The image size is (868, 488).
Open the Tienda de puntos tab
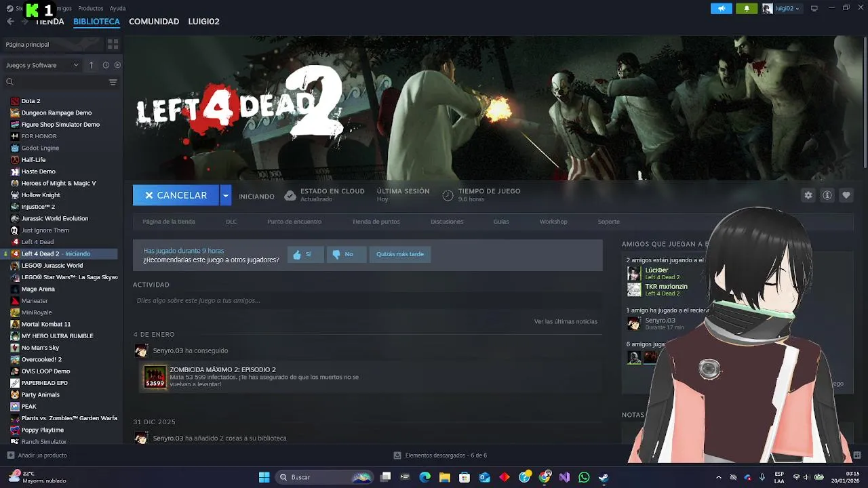click(x=376, y=222)
